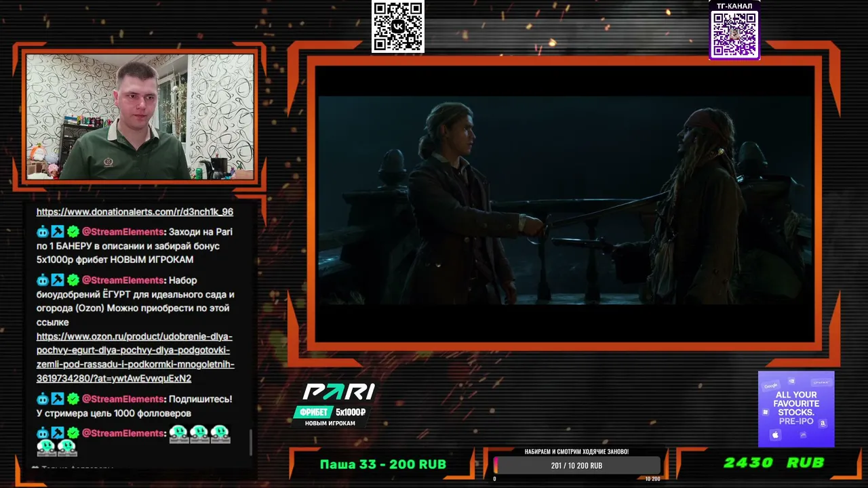Click @StreamElements name on the Pari message
The width and height of the screenshot is (868, 488).
[123, 232]
